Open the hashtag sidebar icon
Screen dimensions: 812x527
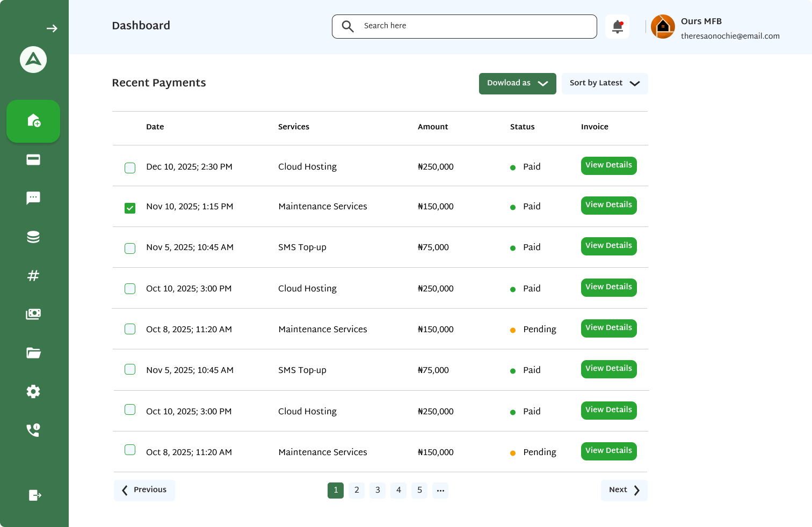tap(33, 276)
